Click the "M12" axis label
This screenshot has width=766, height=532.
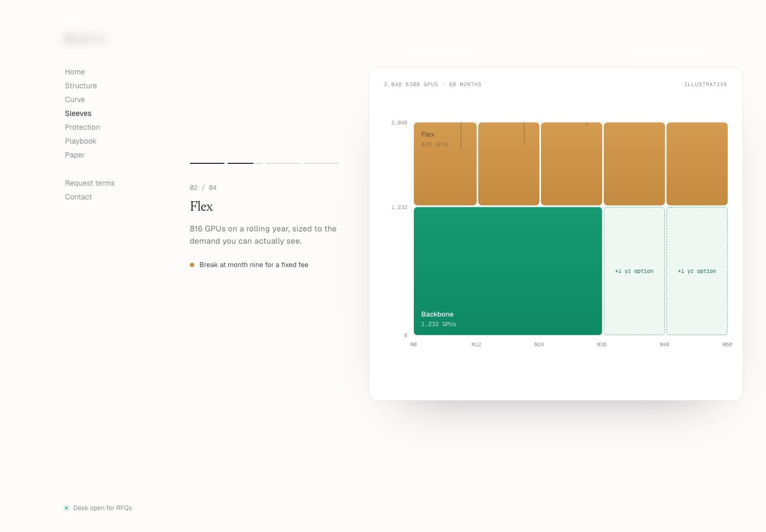(x=477, y=345)
